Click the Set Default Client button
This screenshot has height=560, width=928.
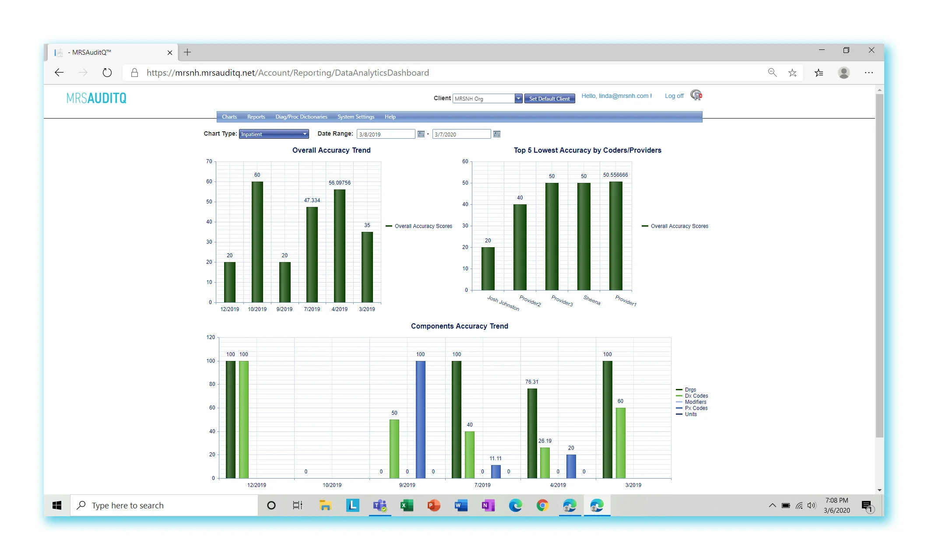click(x=549, y=98)
